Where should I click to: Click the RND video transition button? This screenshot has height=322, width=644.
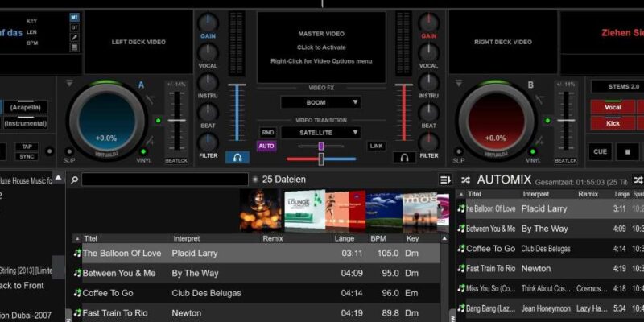coord(268,133)
